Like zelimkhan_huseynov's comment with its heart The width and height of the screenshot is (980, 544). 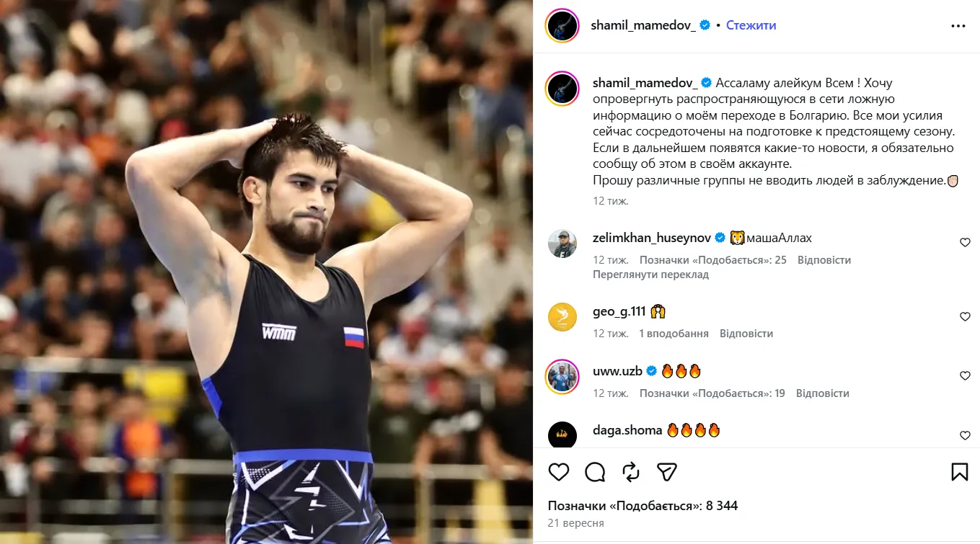965,243
